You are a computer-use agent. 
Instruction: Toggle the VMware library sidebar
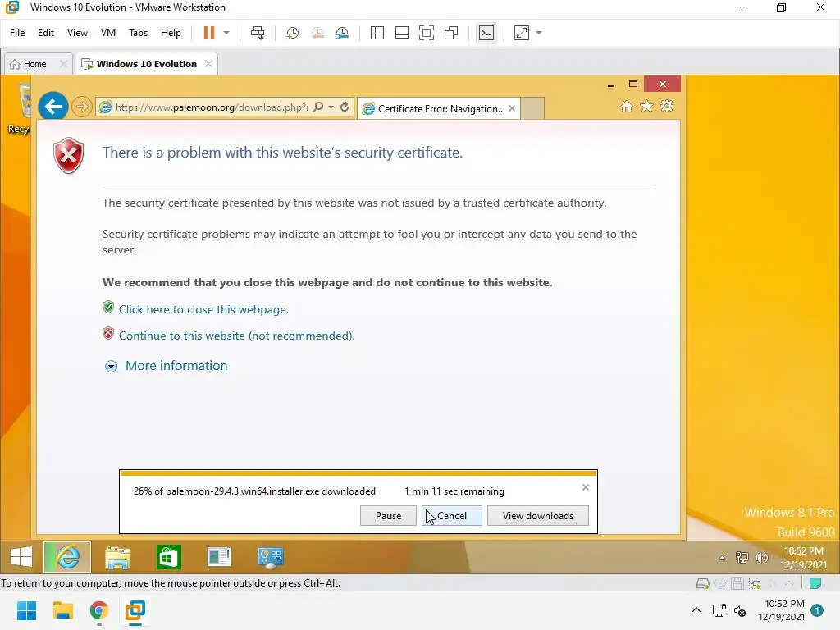pyautogui.click(x=377, y=33)
